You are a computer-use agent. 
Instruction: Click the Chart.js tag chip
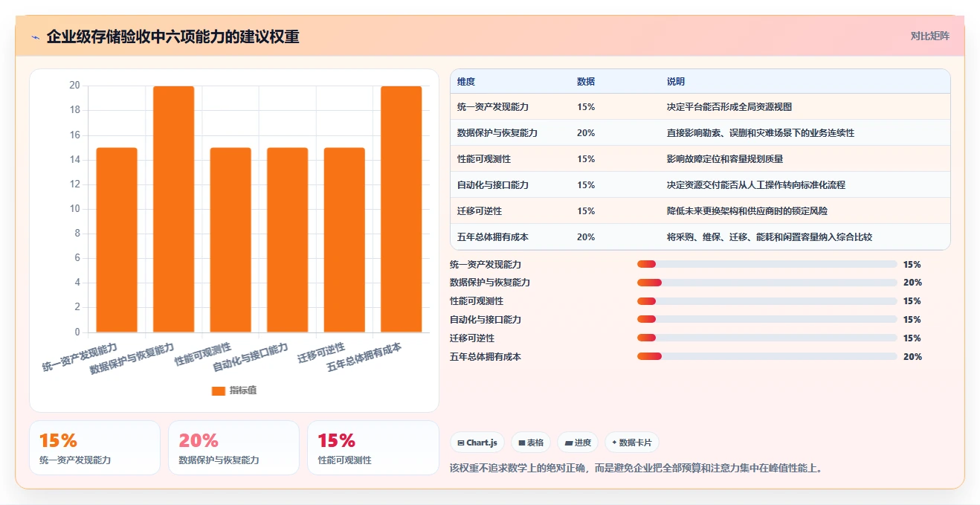point(477,443)
